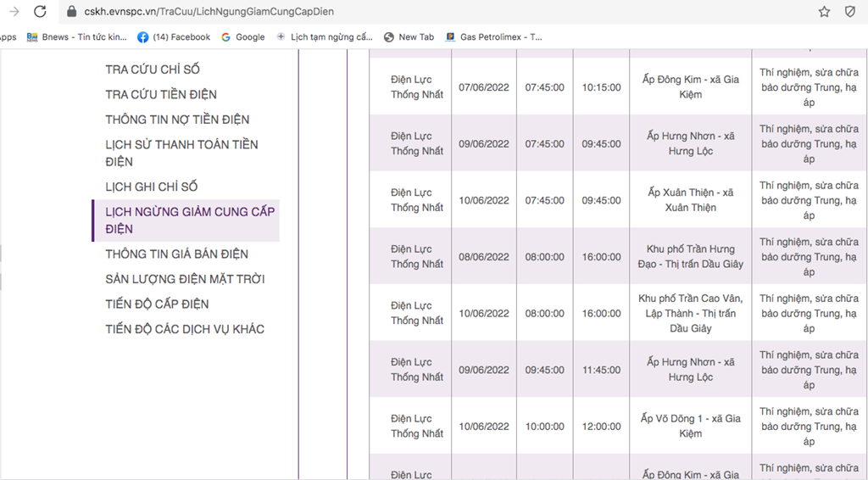Bookmark this page with the star icon
Screen dimensions: 868x480
coord(824,12)
